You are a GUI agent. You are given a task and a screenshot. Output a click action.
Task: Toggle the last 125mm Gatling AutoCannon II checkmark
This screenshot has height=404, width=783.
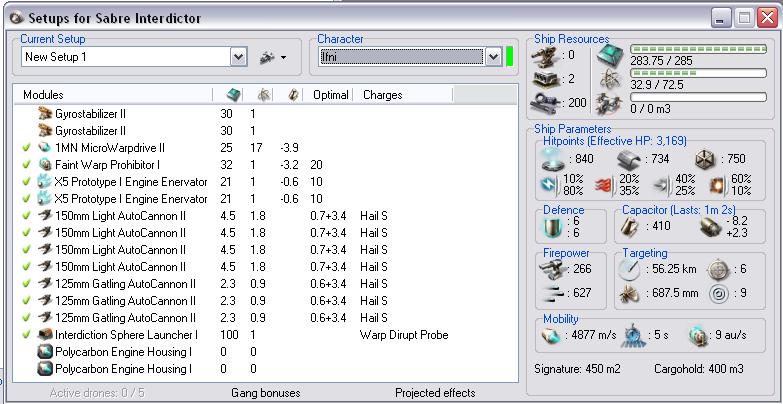(x=27, y=318)
